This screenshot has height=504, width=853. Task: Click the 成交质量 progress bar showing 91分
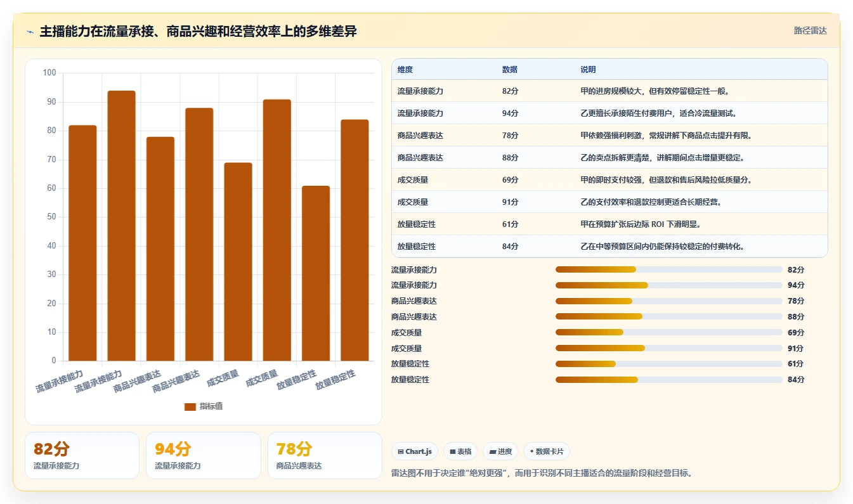coord(668,348)
